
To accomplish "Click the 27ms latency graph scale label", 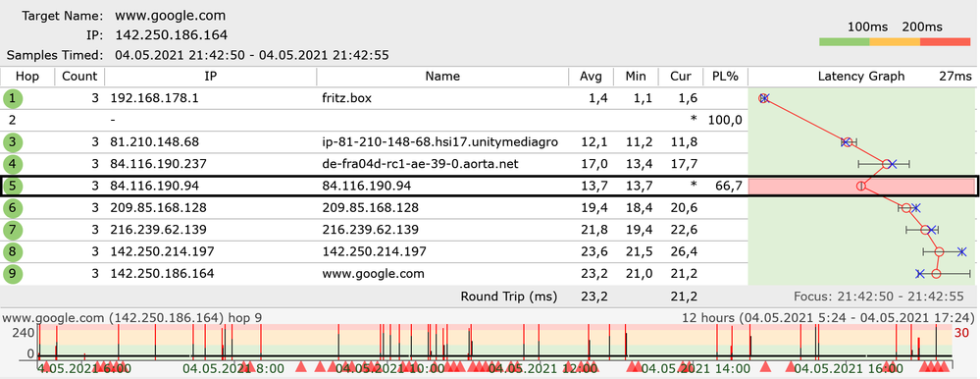I will (955, 77).
